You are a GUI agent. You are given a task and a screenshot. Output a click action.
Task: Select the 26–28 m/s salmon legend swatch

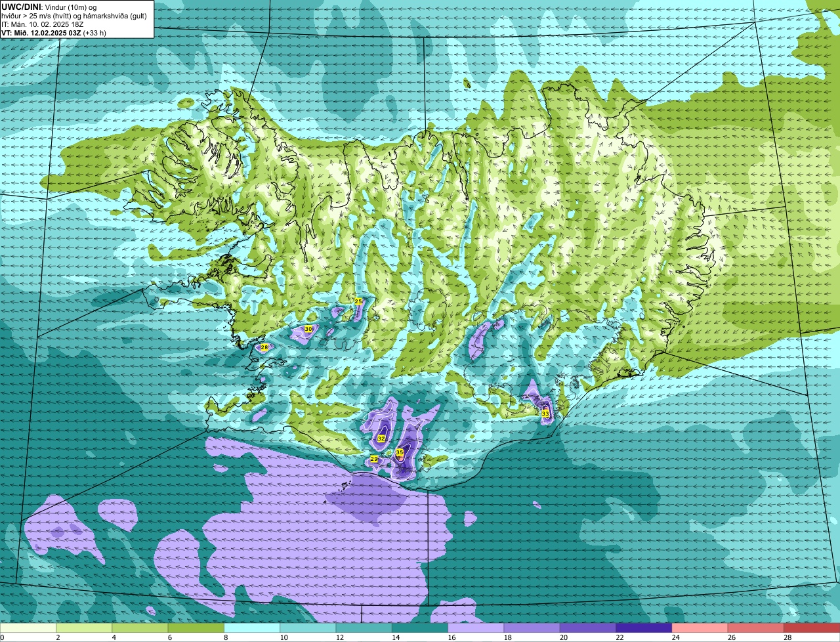click(x=756, y=628)
